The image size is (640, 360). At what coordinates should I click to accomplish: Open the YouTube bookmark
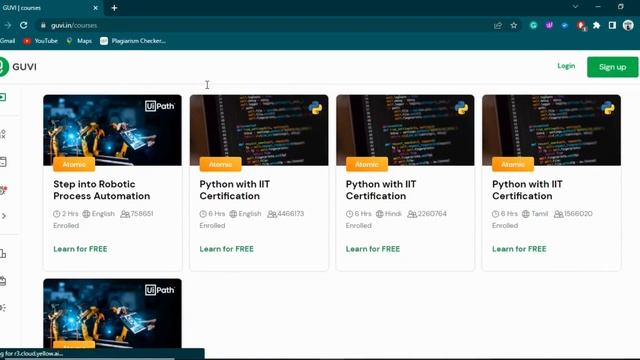[40, 41]
